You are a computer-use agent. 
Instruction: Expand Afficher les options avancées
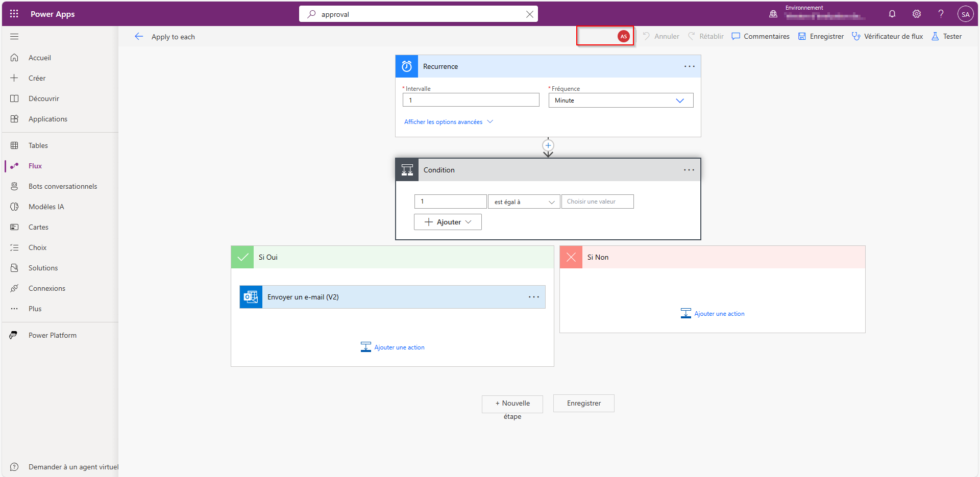(x=449, y=122)
